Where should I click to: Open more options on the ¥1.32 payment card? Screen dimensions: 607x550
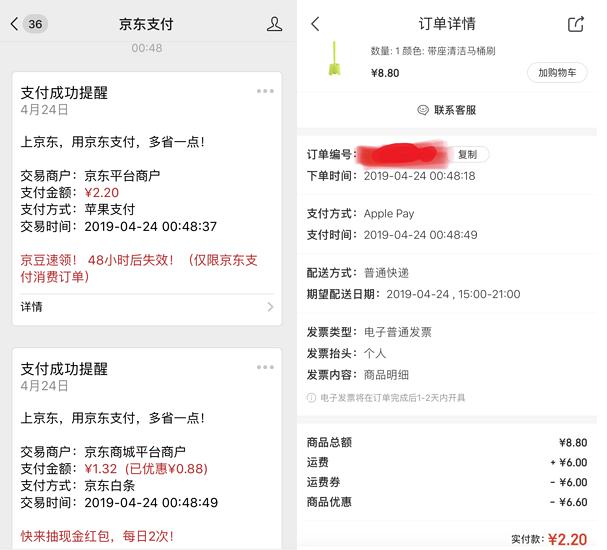[265, 367]
